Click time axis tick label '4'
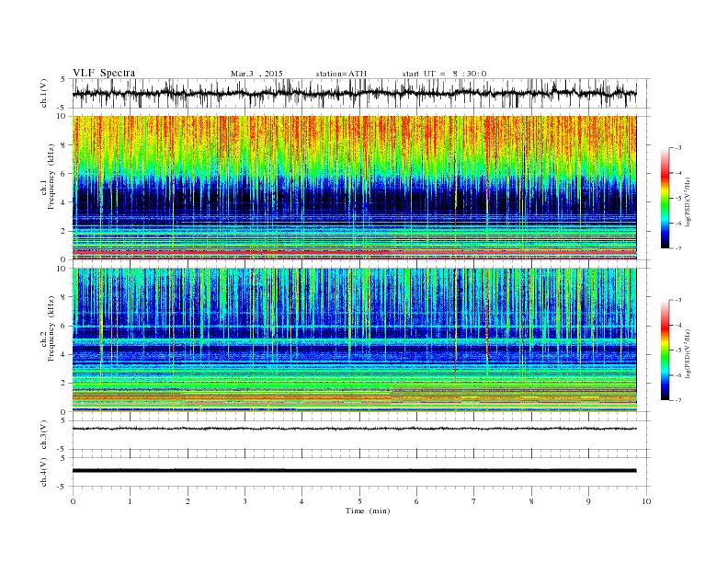This screenshot has height=563, width=728. click(x=301, y=501)
